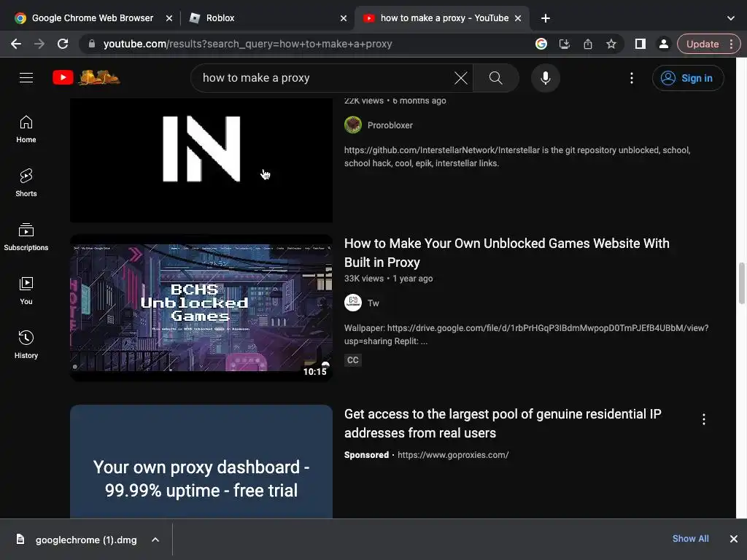
Task: Show All downloads
Action: [x=690, y=539]
